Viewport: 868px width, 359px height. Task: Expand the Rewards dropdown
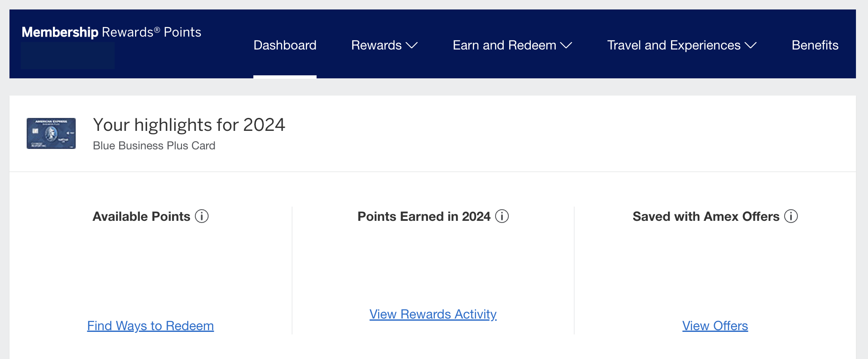pyautogui.click(x=384, y=45)
